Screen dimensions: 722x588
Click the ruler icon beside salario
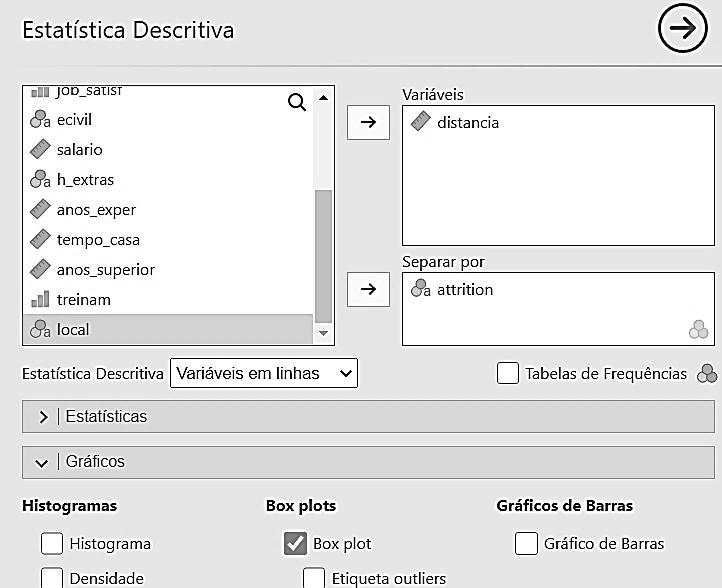click(40, 150)
